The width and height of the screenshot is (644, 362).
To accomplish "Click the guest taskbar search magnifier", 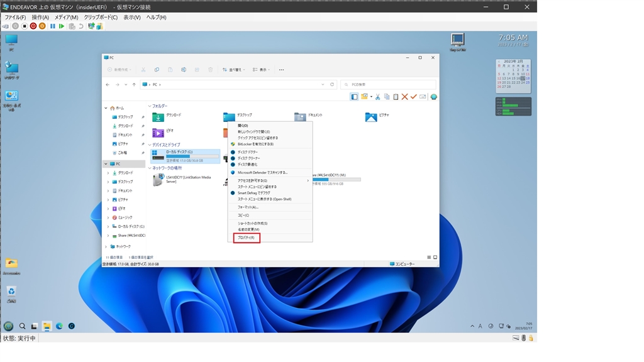I will pos(22,326).
